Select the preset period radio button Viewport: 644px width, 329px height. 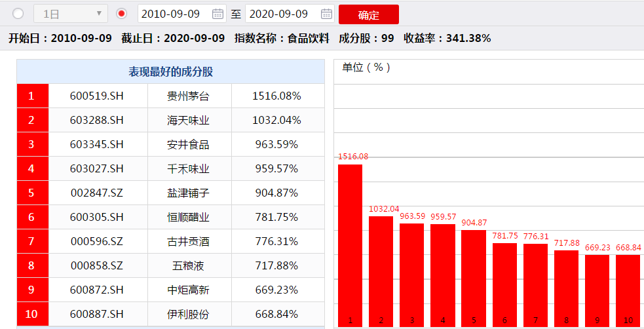[18, 14]
